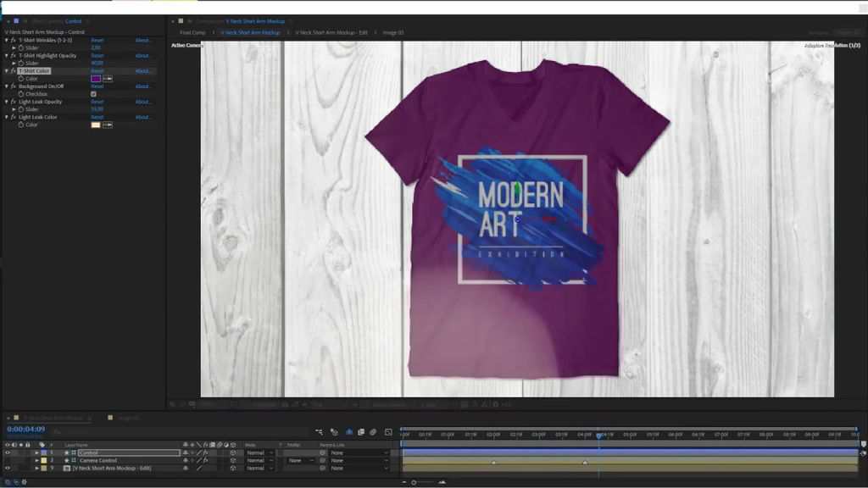Collapse the T-Shirt Wrinkles effect group

coord(7,40)
